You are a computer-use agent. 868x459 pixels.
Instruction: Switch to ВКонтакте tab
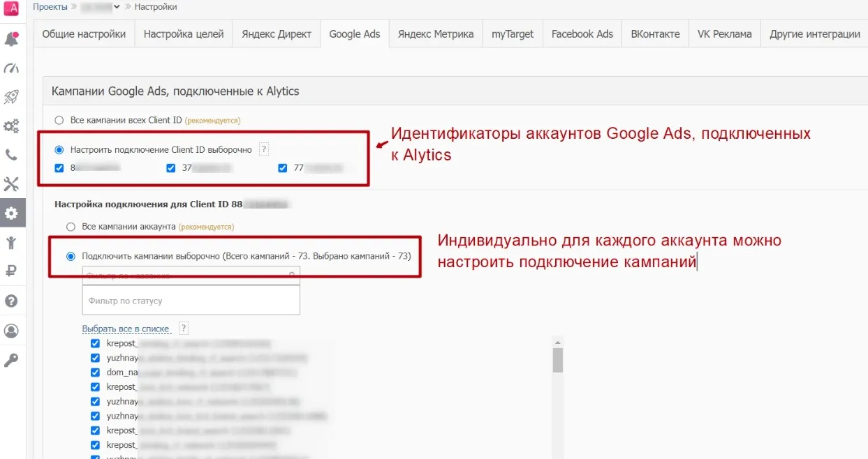click(655, 34)
